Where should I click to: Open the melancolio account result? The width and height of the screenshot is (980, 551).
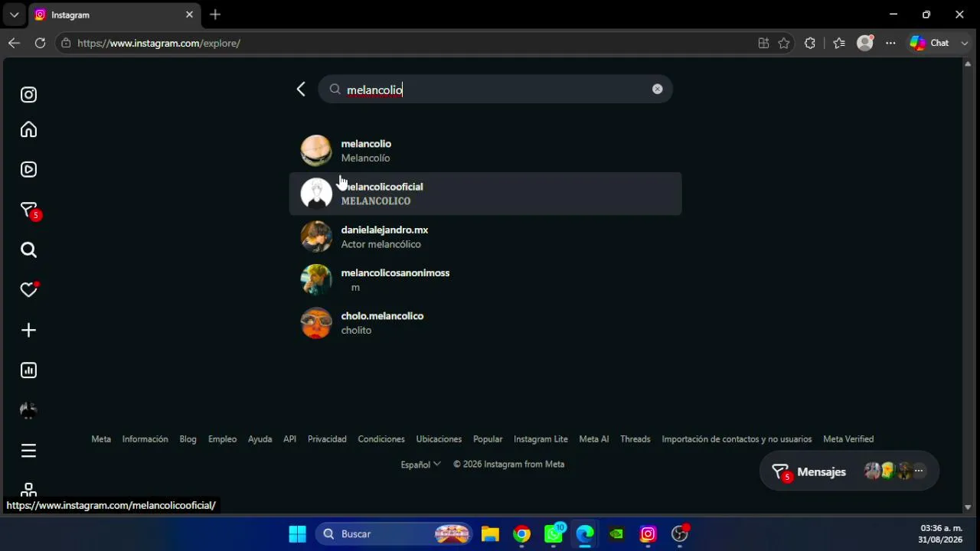tap(485, 151)
